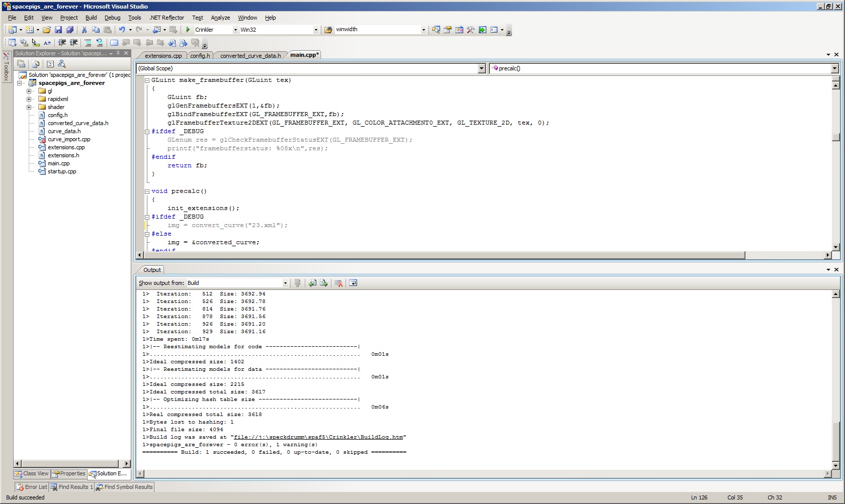Click the Save All toolbar icon
845x504 pixels.
(70, 30)
